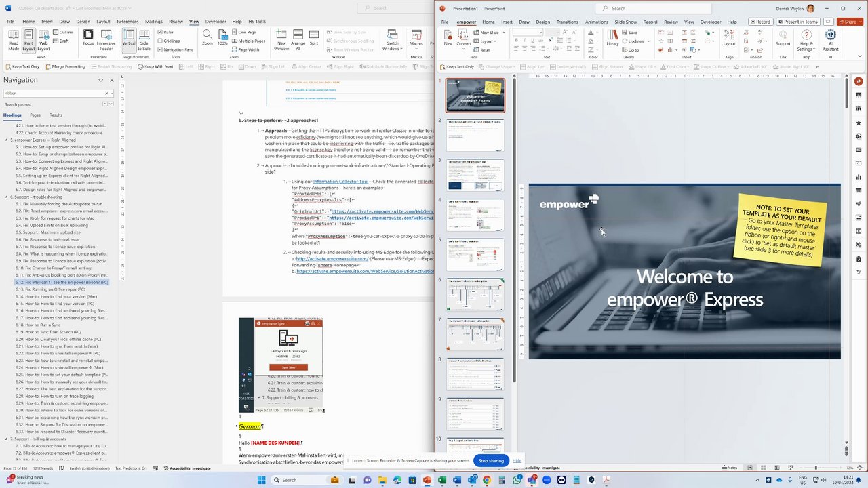This screenshot has width=868, height=488.
Task: Open empower font color swatch in Color group
Action: tap(591, 33)
